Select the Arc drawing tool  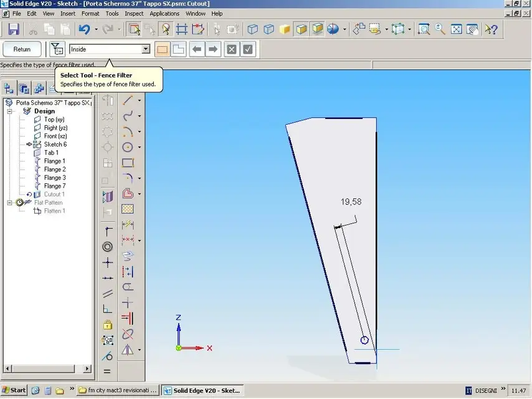[x=128, y=132]
